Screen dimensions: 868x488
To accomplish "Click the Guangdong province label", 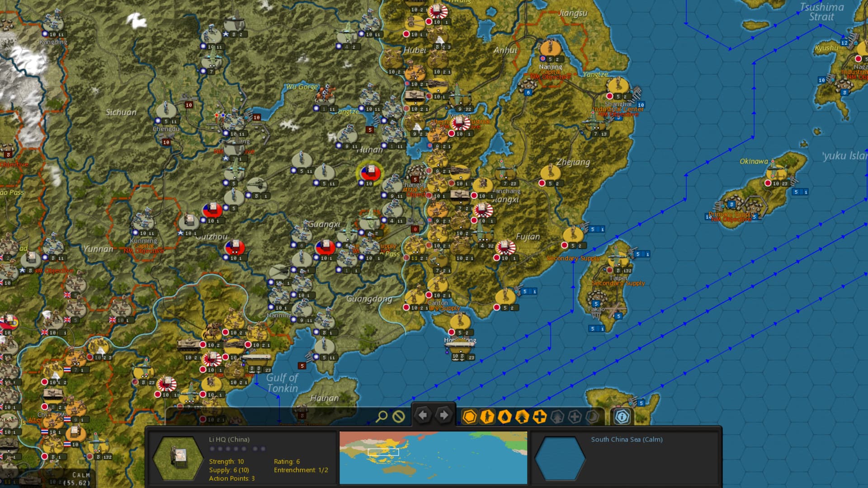I will coord(369,299).
